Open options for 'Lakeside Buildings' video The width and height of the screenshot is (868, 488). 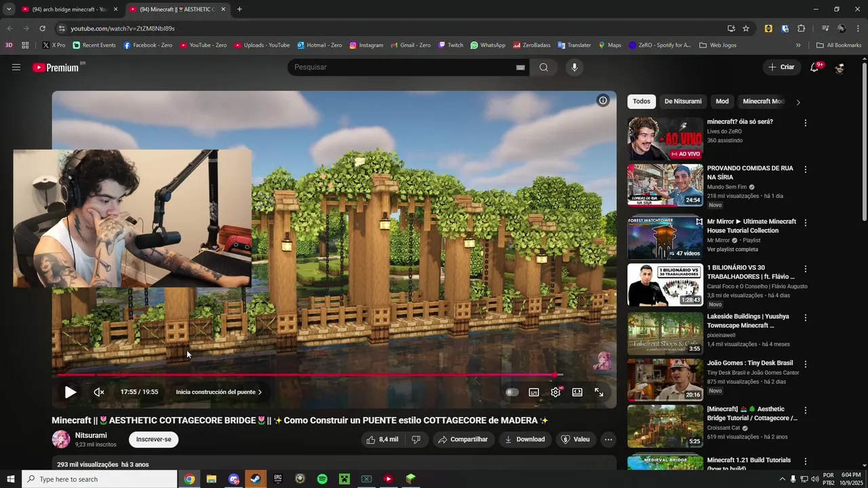805,317
